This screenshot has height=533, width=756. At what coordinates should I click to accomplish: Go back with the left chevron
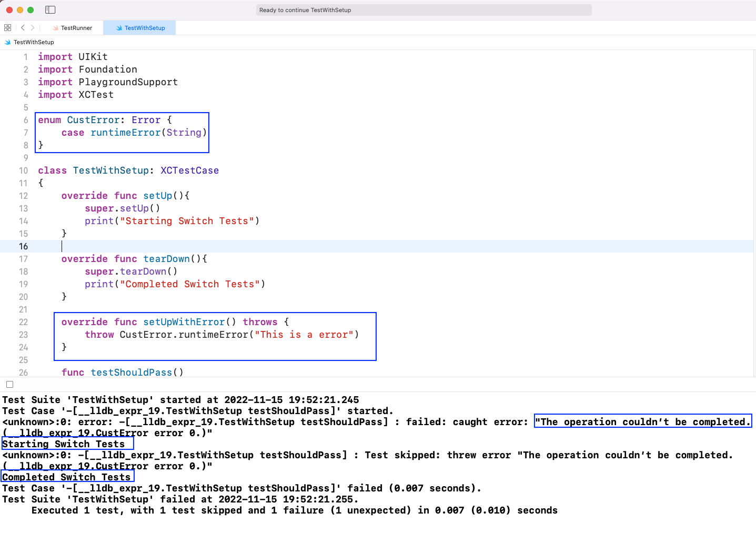click(x=23, y=28)
